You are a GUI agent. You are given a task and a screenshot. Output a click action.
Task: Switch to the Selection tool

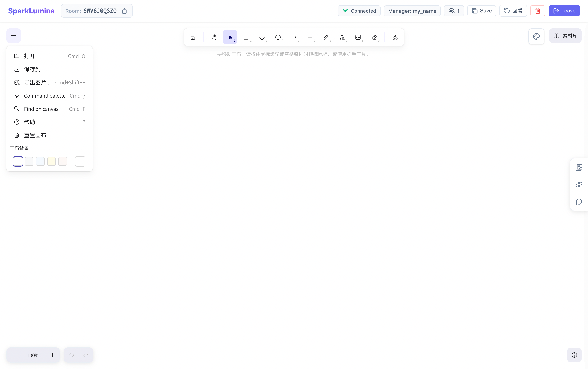[x=230, y=37]
